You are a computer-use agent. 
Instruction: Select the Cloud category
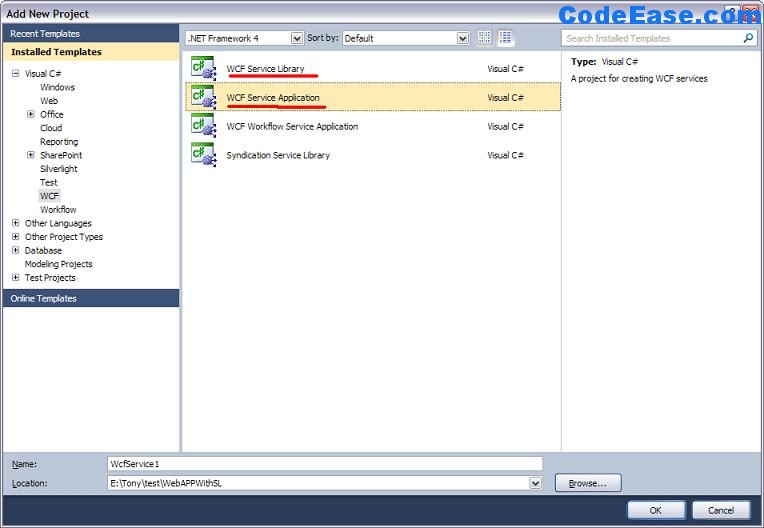tap(51, 128)
